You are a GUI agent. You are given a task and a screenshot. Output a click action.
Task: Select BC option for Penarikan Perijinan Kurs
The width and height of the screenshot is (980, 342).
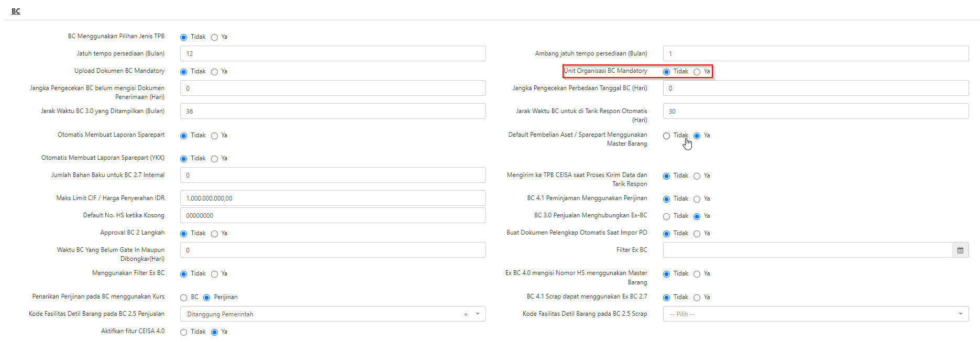click(x=184, y=297)
